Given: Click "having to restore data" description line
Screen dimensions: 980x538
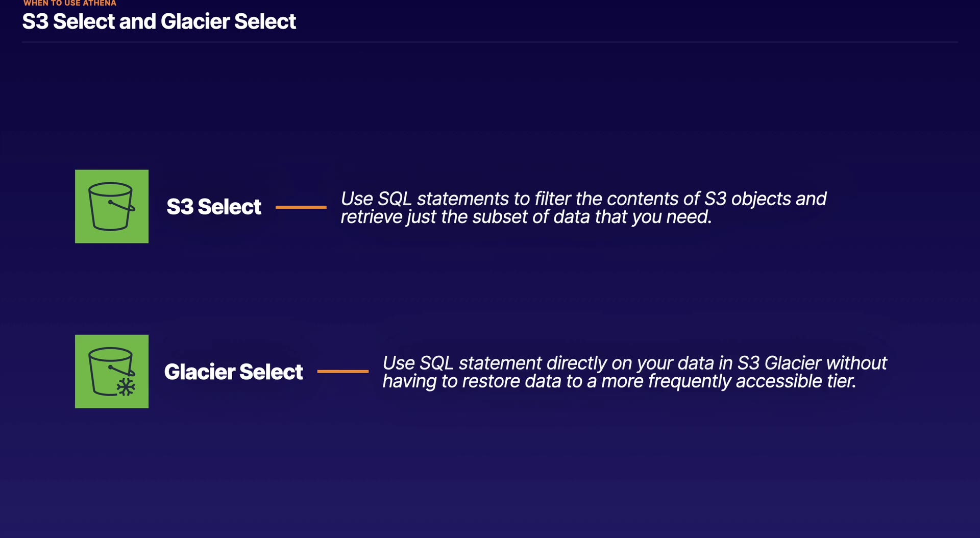Looking at the screenshot, I should (x=619, y=381).
